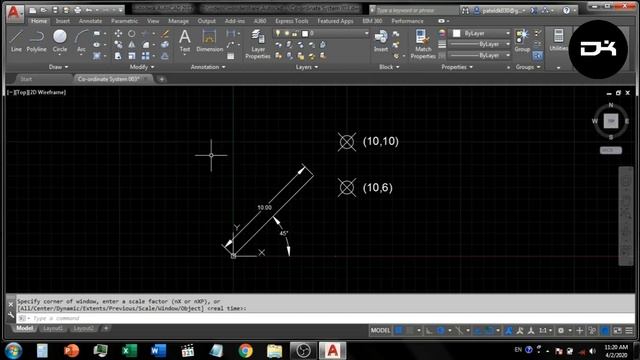Select the Text annotation tool

[184, 41]
